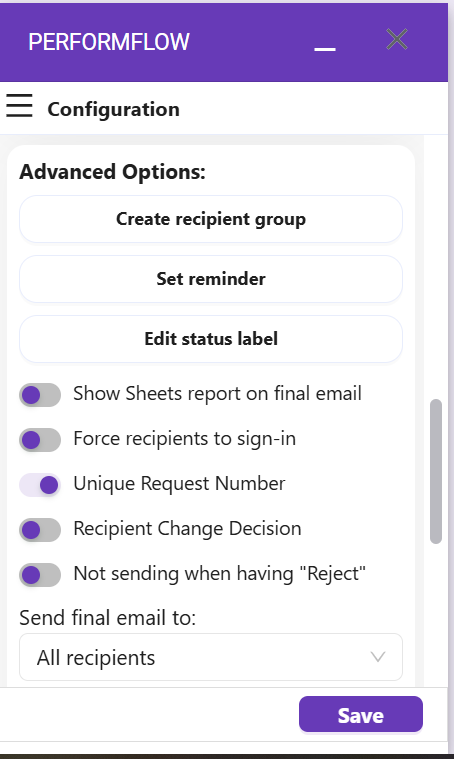The height and width of the screenshot is (759, 454).
Task: Turn on Force recipients to sign-in
Action: click(x=40, y=440)
